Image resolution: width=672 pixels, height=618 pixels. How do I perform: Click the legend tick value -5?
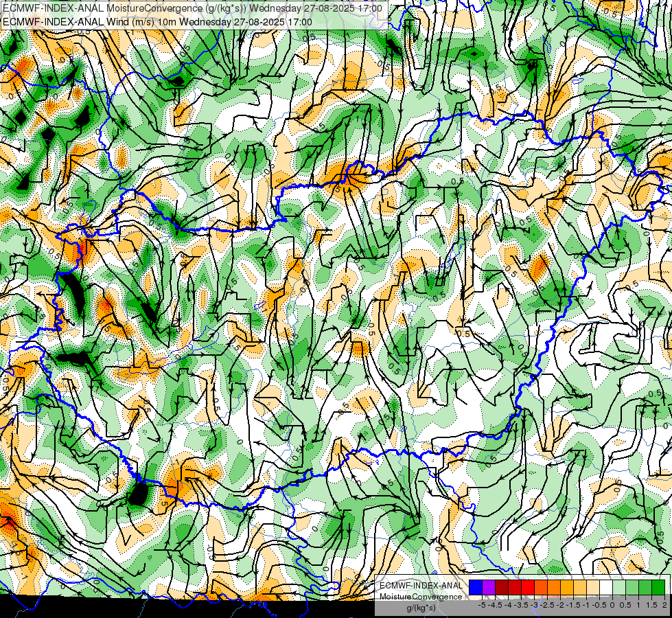pos(482,605)
